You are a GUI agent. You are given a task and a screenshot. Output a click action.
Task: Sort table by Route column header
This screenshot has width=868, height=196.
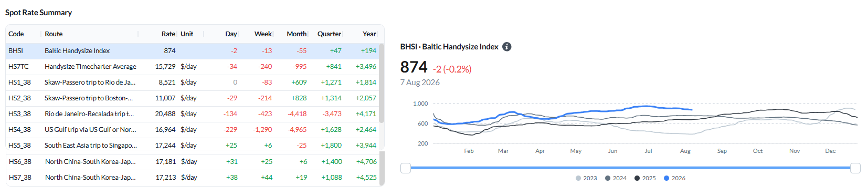point(54,34)
